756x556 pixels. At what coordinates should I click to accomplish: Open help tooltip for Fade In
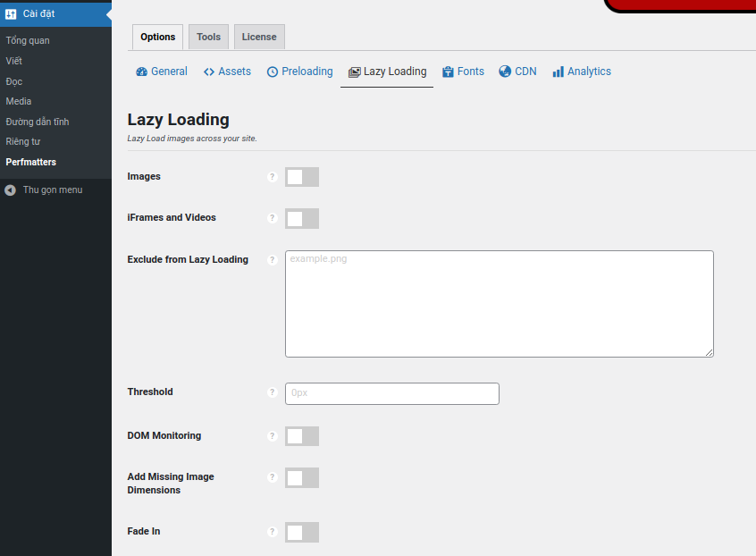[273, 531]
